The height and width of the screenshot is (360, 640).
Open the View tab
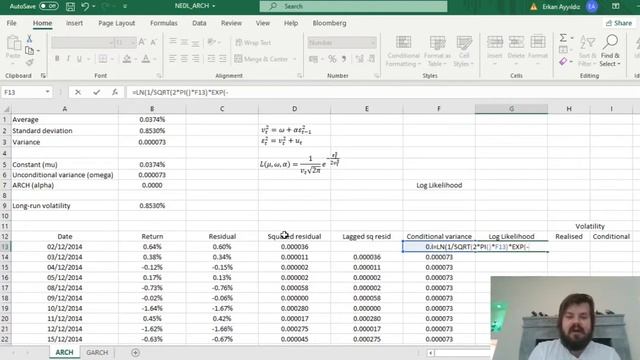pyautogui.click(x=263, y=23)
